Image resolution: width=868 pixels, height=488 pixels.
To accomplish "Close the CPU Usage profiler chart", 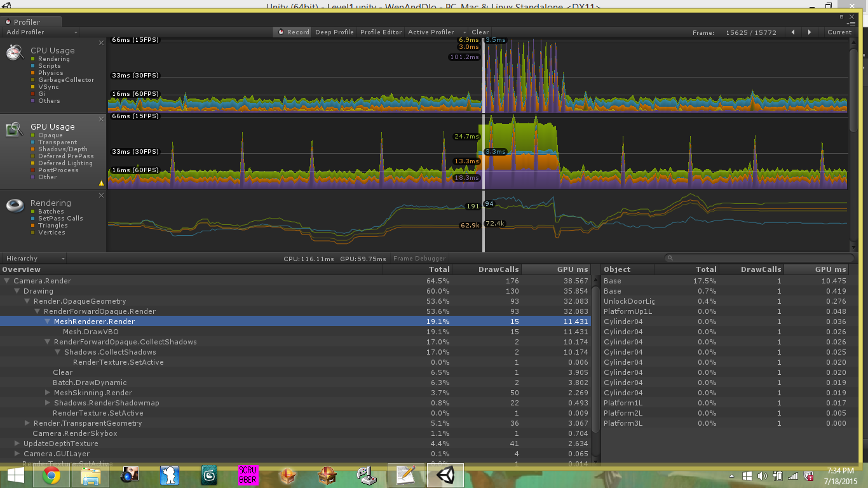I will tap(102, 43).
